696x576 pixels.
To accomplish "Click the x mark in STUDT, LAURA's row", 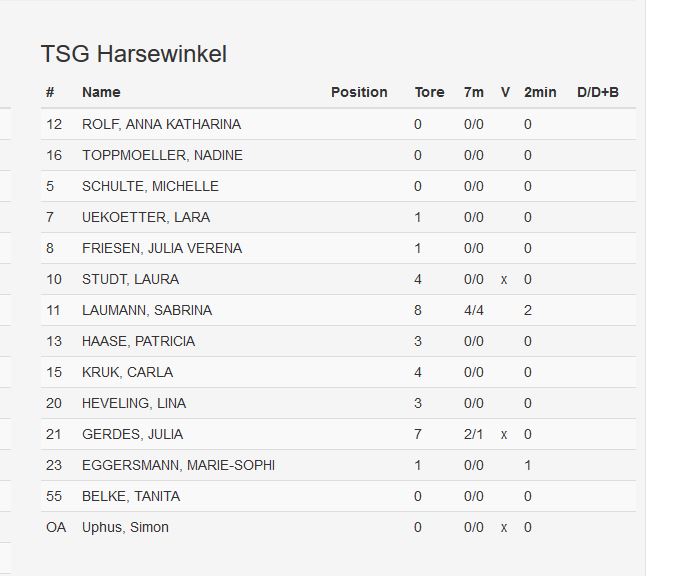I will [504, 279].
